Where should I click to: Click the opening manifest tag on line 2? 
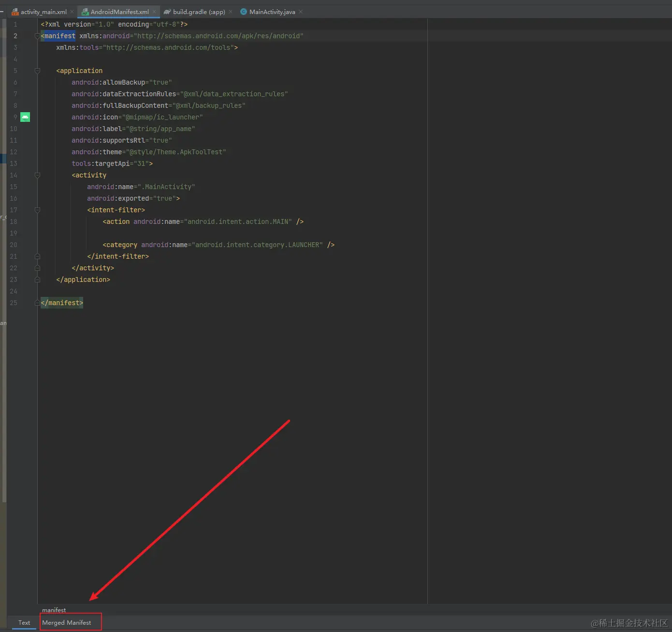(58, 36)
